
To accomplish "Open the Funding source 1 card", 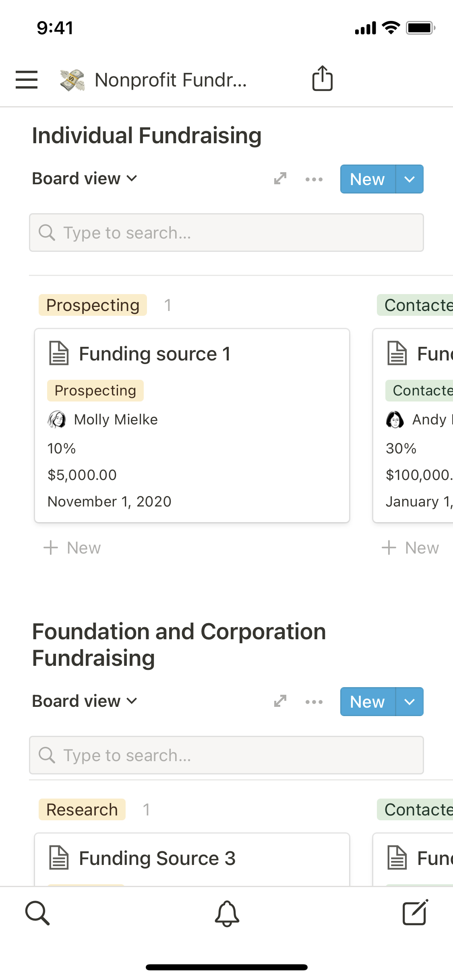I will point(192,425).
